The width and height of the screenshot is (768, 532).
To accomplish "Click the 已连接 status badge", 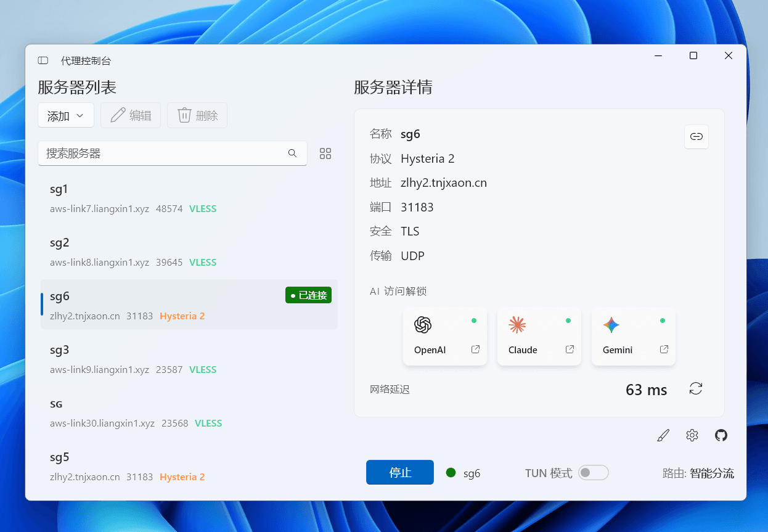I will click(x=308, y=295).
